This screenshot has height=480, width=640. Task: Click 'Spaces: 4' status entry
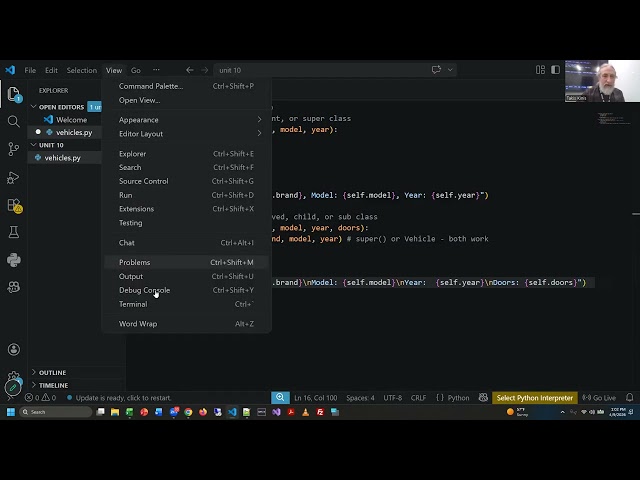pos(360,398)
